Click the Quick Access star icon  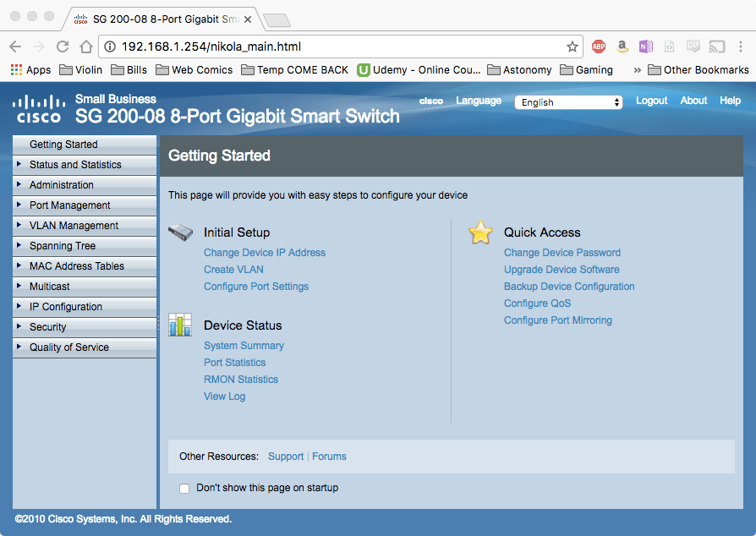point(480,232)
